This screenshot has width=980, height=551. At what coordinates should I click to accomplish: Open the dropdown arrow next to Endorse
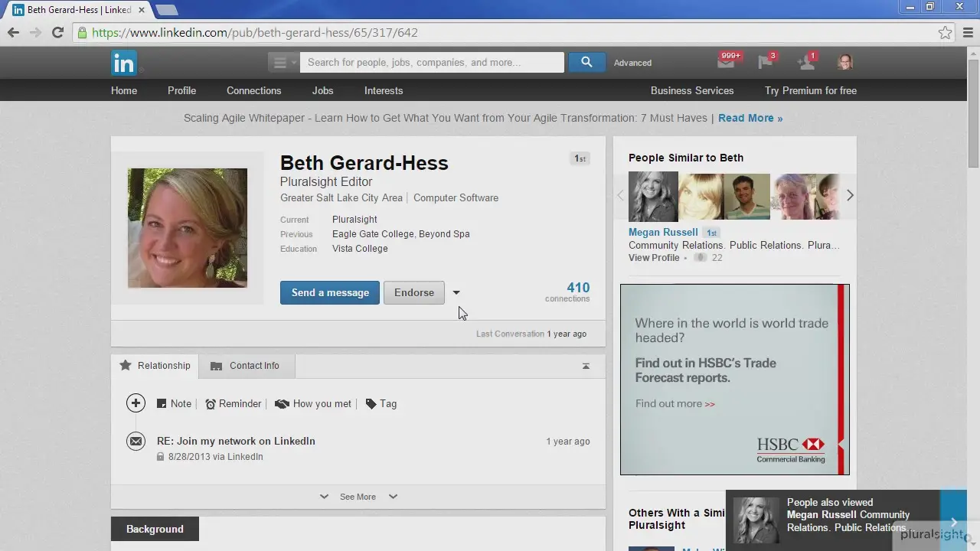(x=456, y=292)
